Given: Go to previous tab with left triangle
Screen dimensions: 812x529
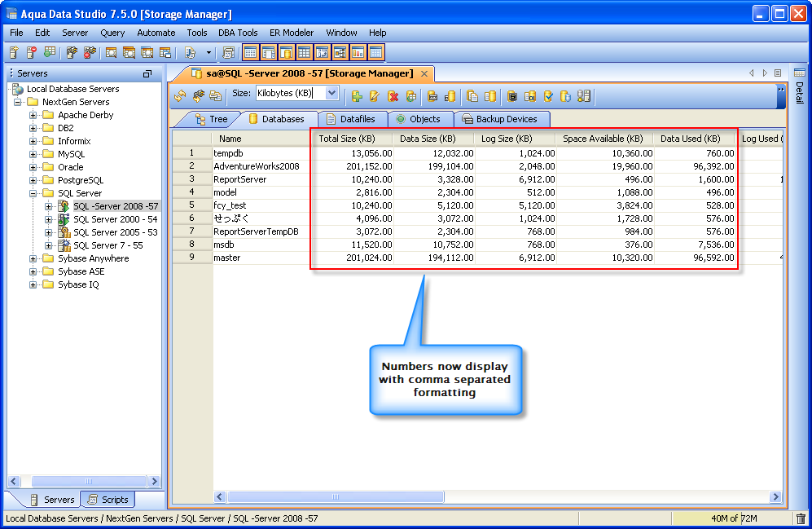Looking at the screenshot, I should [x=751, y=73].
